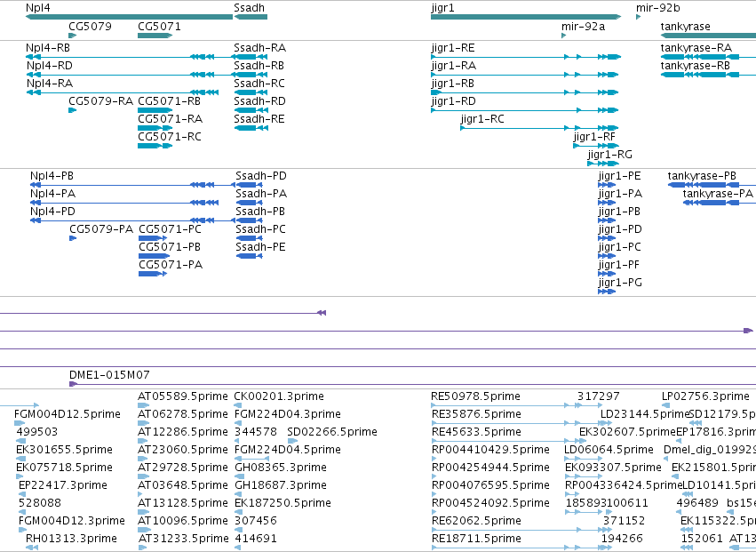Select the CG5071 gene bar

click(x=155, y=36)
